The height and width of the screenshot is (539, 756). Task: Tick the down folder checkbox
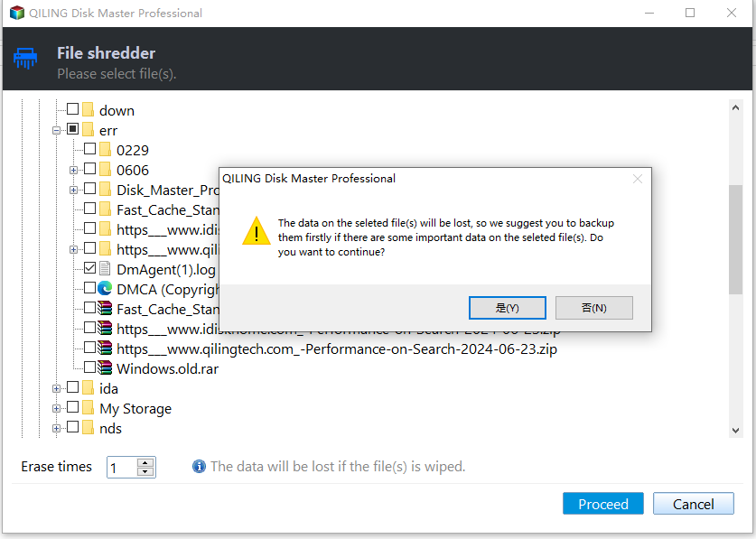point(73,109)
